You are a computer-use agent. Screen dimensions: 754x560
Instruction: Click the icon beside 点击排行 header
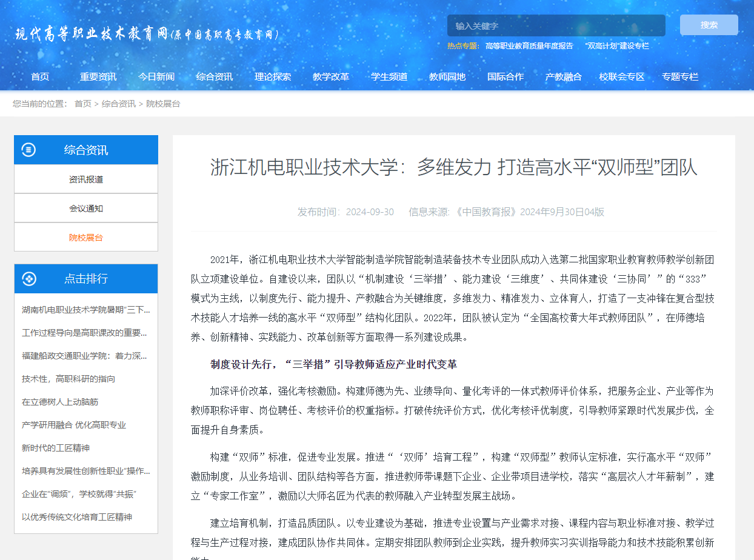pos(28,279)
